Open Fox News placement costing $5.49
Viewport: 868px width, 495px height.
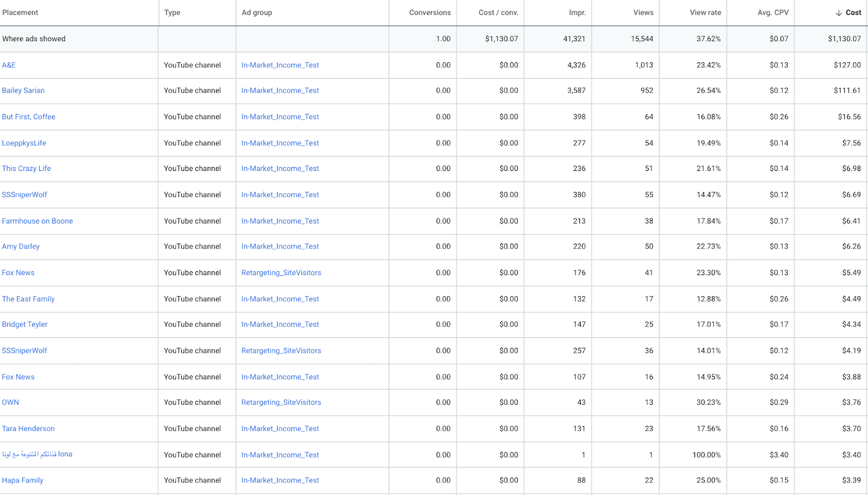[18, 273]
